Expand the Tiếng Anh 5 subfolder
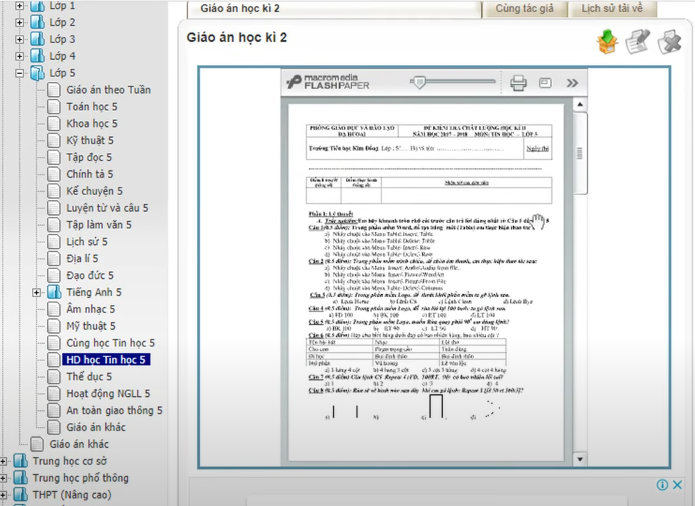The image size is (695, 506). coord(37,293)
